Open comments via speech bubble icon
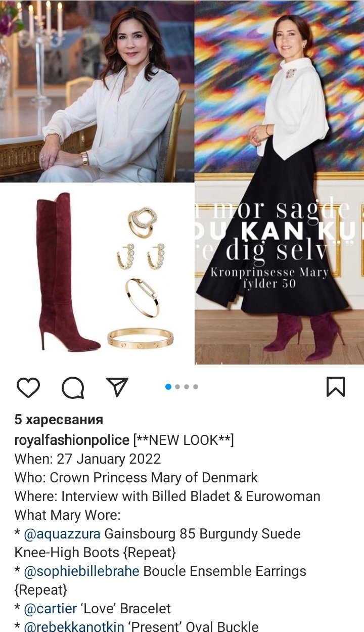364x632 pixels. (x=73, y=387)
